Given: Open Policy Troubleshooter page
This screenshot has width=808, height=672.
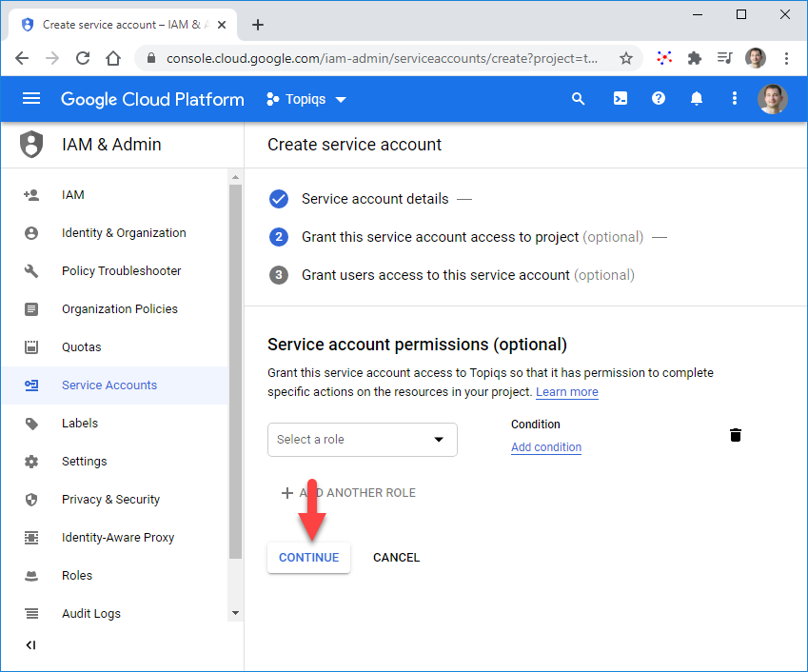Looking at the screenshot, I should click(x=121, y=271).
